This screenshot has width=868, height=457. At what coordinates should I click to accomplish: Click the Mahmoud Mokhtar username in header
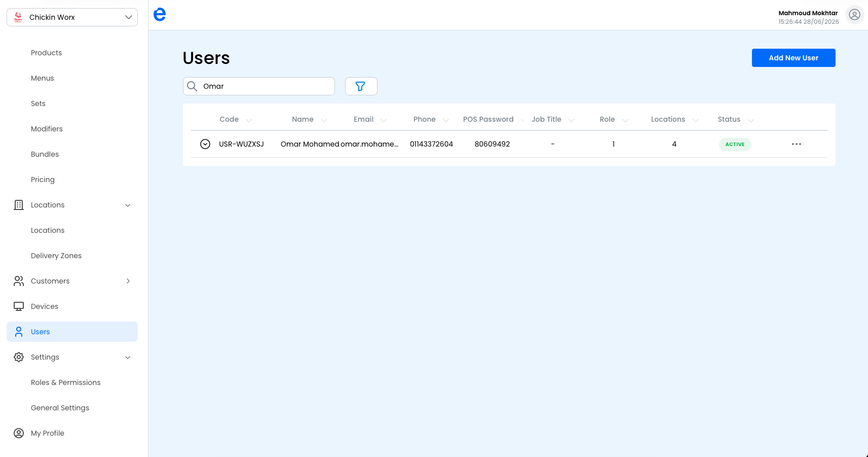[x=808, y=13]
